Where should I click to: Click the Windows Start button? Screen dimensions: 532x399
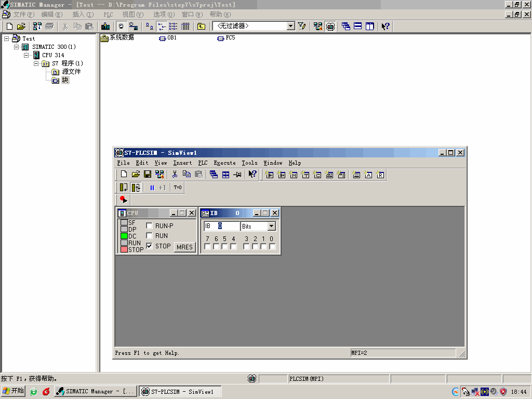13,391
